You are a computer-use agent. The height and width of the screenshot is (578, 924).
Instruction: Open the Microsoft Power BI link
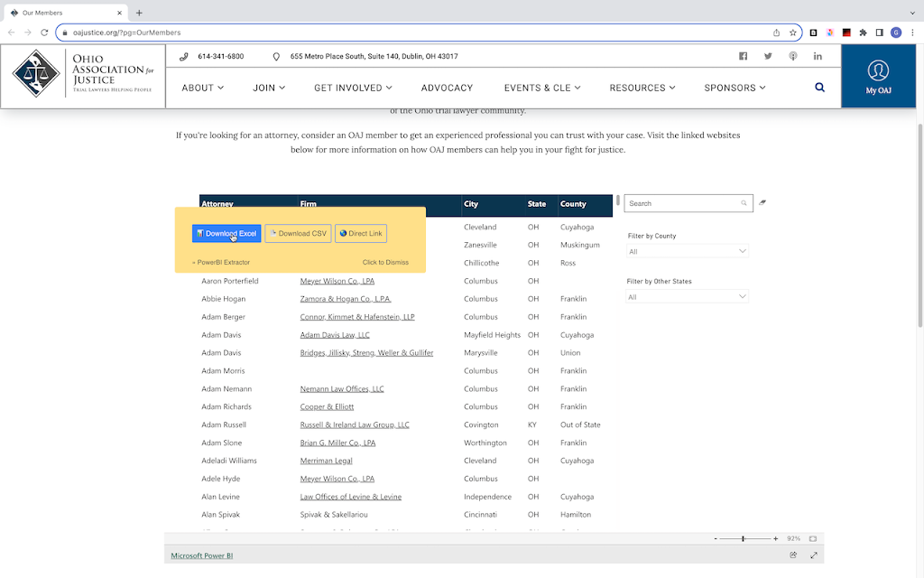click(201, 555)
